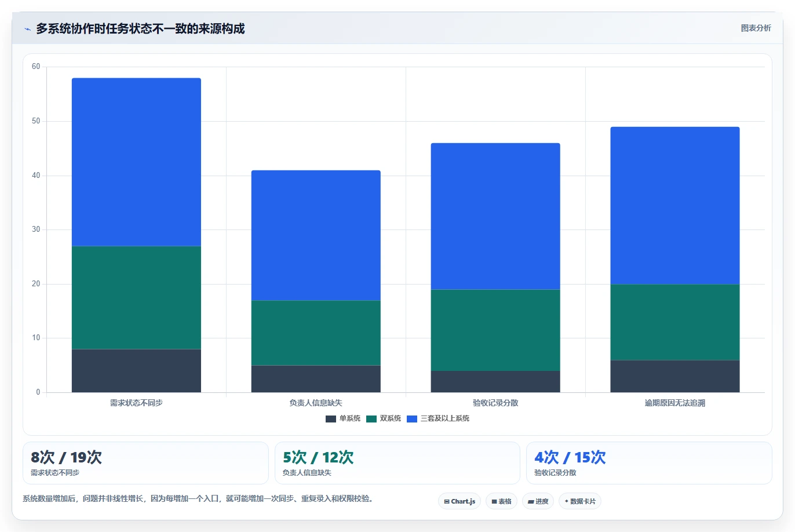Click x-axis label 负责人信息缺失 under the chart
Viewport: 795px width, 532px height.
click(316, 403)
